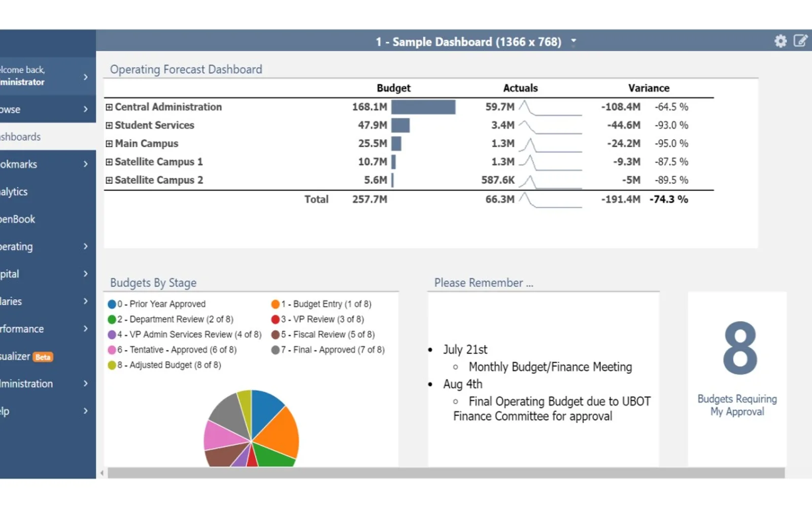Open the Visualizer Beta sidebar item
This screenshot has height=508, width=812.
[x=48, y=356]
